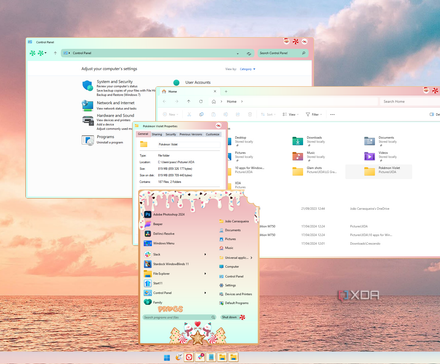This screenshot has height=364, width=440.
Task: Open Previous Versions tab in Properties
Action: (191, 134)
